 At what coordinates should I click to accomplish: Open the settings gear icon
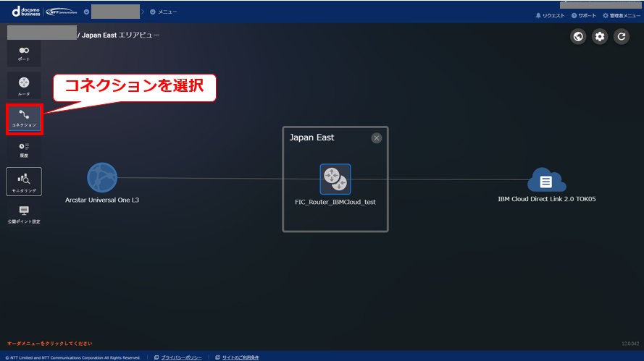click(x=600, y=36)
